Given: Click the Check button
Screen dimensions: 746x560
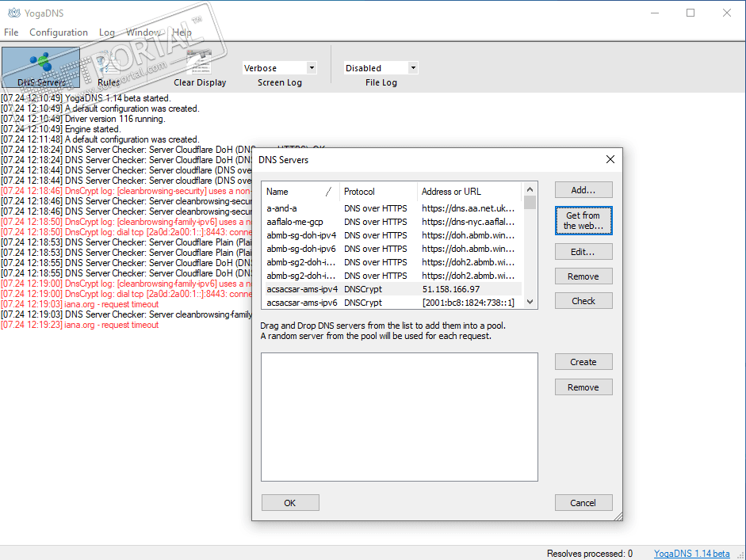Looking at the screenshot, I should tap(583, 301).
